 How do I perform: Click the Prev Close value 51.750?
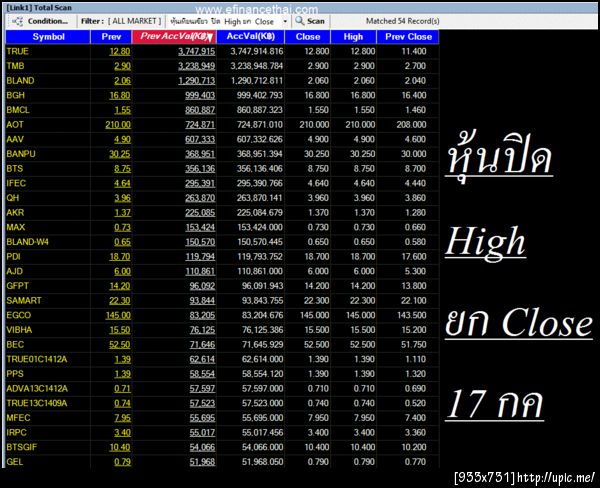pos(413,345)
